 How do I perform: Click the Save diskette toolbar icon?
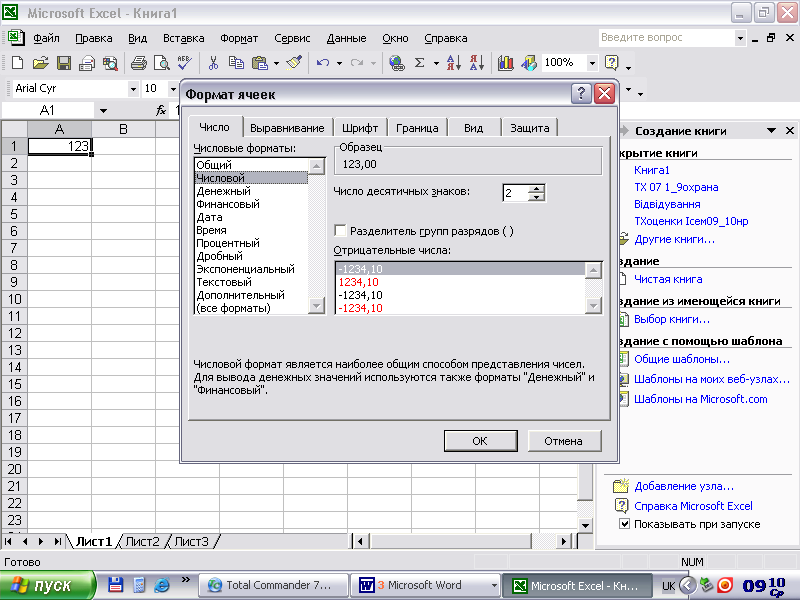(64, 63)
